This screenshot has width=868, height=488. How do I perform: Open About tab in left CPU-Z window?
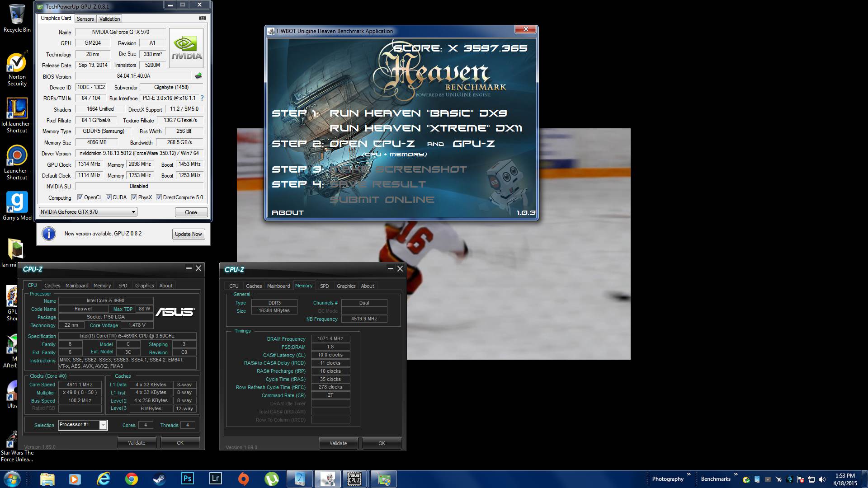166,286
